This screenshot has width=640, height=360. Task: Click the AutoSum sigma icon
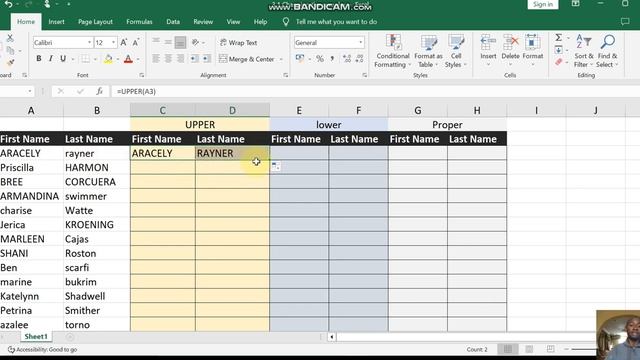[x=558, y=38]
